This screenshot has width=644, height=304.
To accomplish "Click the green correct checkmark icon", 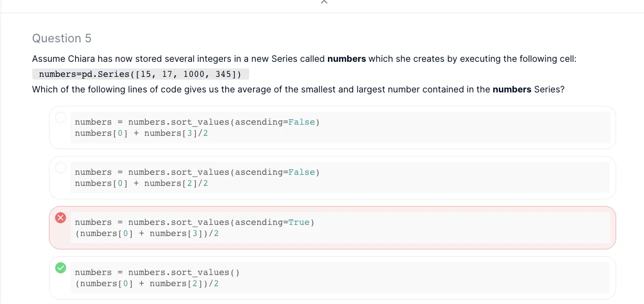I will pos(61,268).
